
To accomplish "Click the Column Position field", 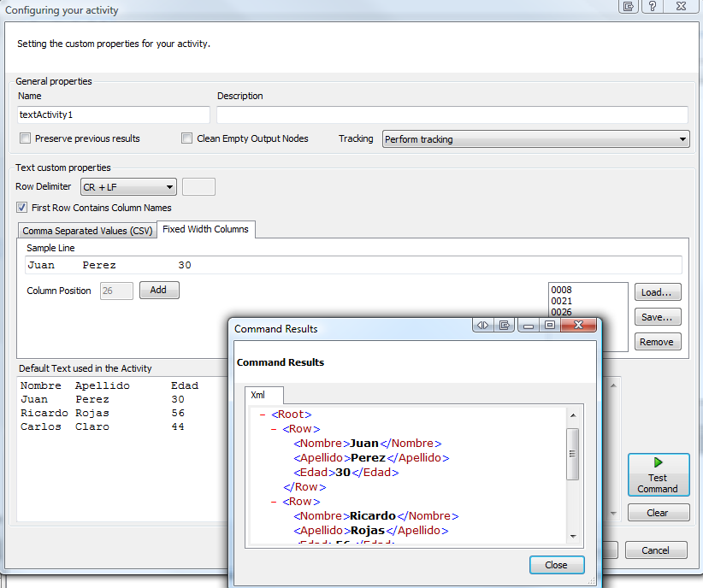I will (116, 291).
